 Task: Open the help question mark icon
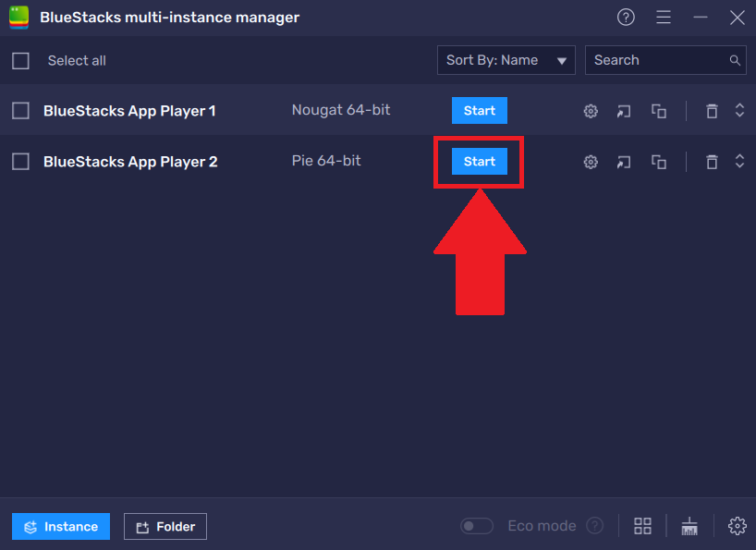pyautogui.click(x=626, y=18)
